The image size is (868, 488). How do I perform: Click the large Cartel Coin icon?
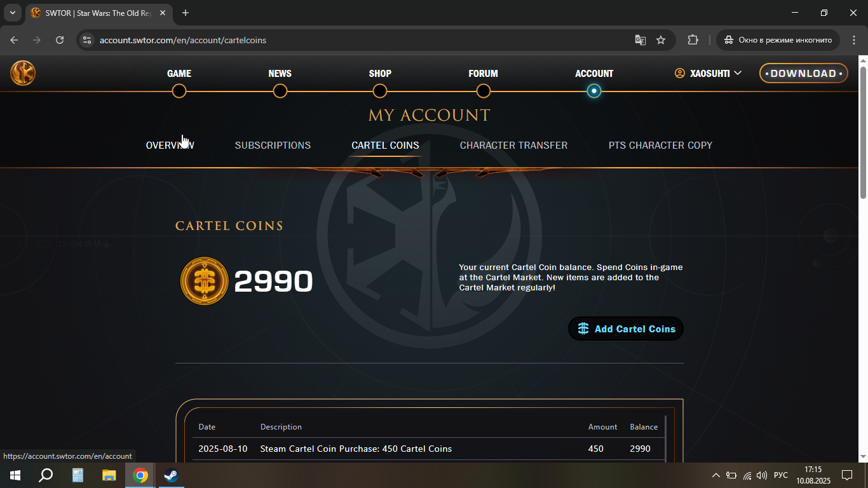(205, 281)
